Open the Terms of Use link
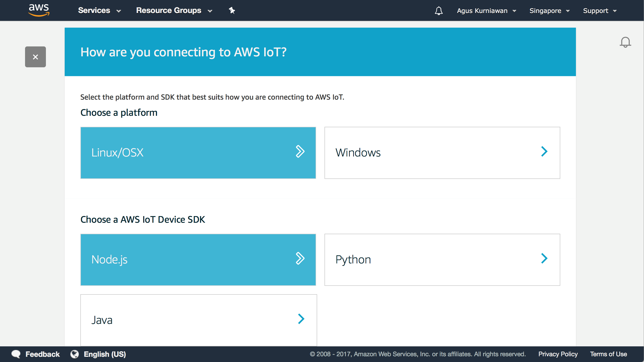This screenshot has width=644, height=362. tap(609, 354)
